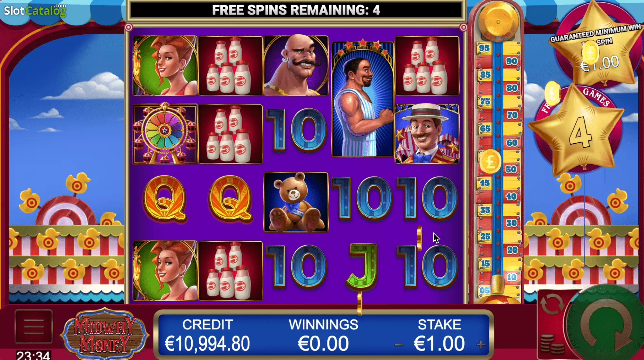644x360 pixels.
Task: Click the SlotCatalog.com watermark link
Action: pos(35,10)
